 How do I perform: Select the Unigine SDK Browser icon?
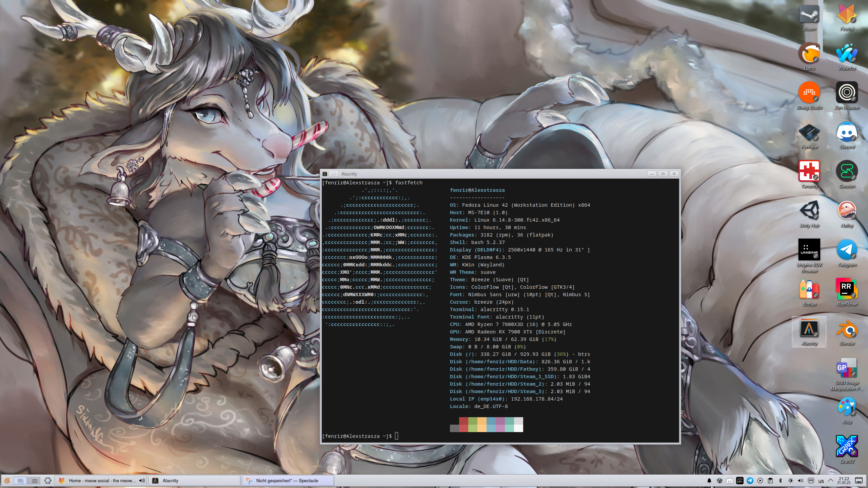pos(809,256)
